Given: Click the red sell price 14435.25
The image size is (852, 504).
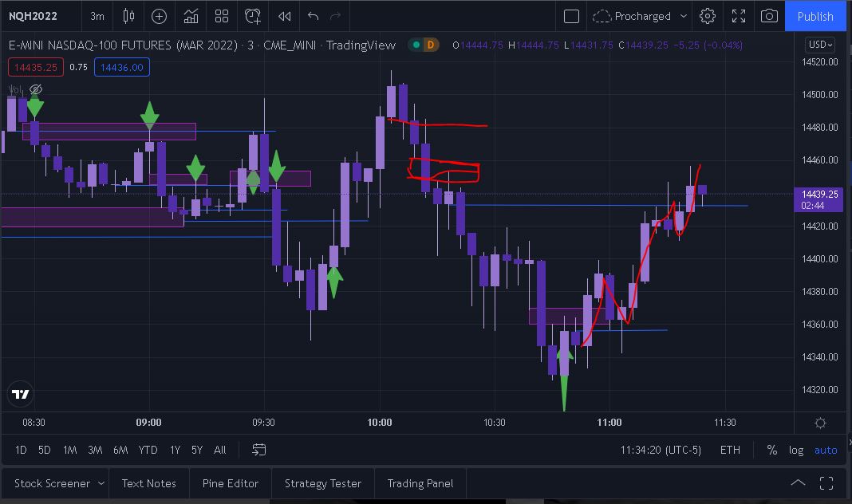Looking at the screenshot, I should coord(36,67).
